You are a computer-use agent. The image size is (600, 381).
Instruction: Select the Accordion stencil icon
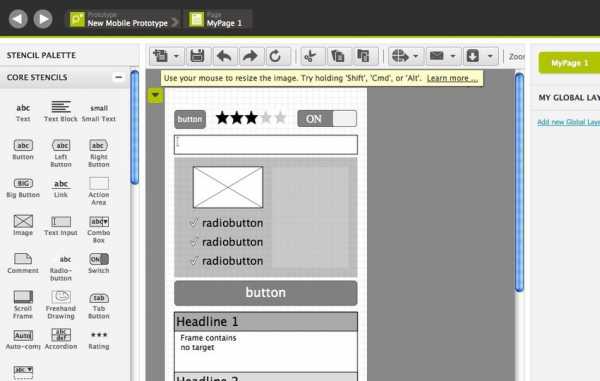(61, 339)
